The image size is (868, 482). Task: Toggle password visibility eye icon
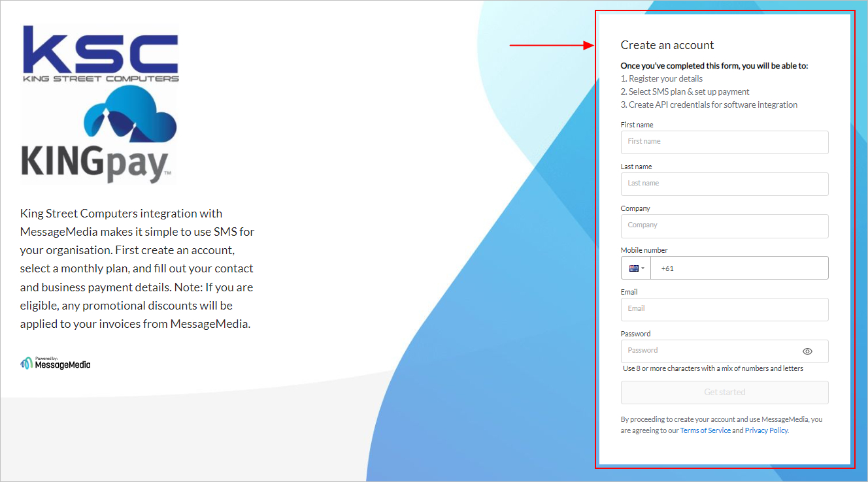click(807, 351)
